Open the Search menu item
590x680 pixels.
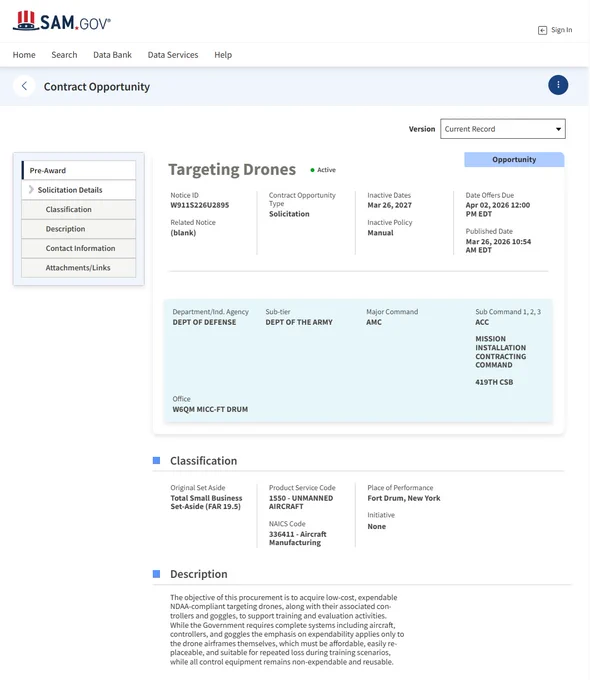click(64, 55)
